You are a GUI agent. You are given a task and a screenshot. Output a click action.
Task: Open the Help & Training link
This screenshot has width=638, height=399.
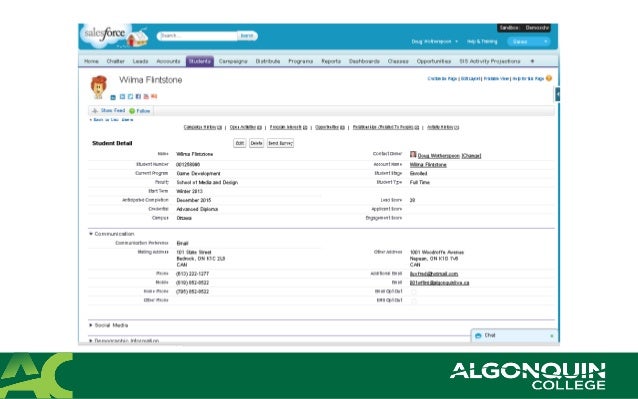pyautogui.click(x=482, y=41)
